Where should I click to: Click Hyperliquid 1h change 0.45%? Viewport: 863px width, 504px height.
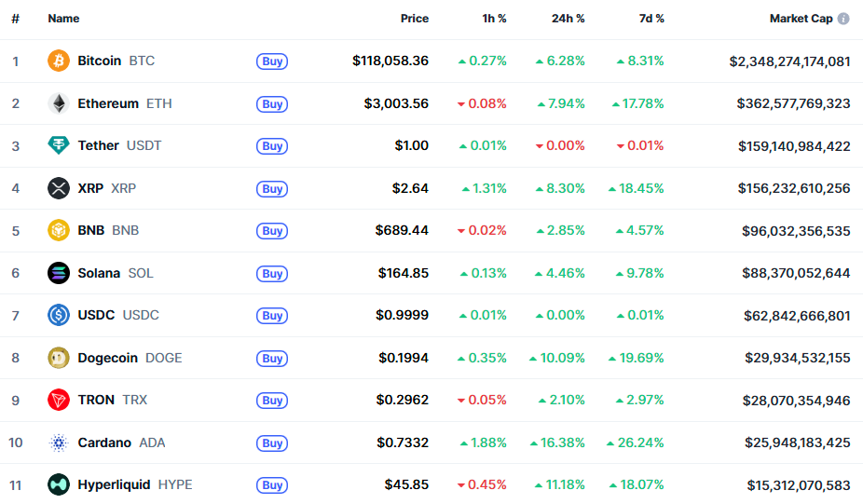pyautogui.click(x=482, y=484)
